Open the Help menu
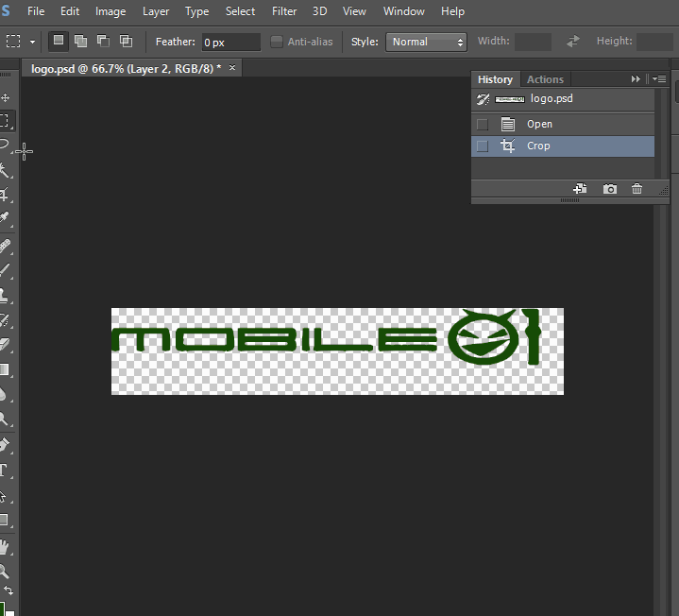The image size is (679, 616). click(452, 11)
